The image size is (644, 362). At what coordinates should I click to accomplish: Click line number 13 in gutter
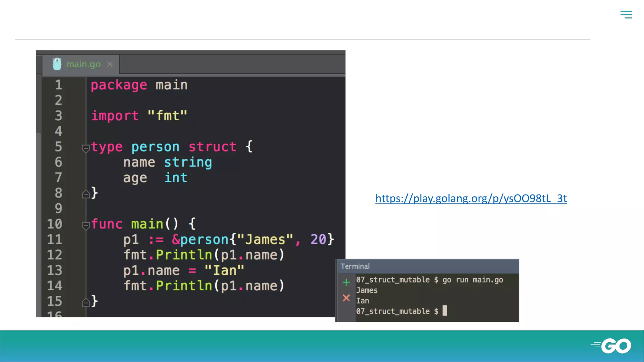(x=55, y=271)
